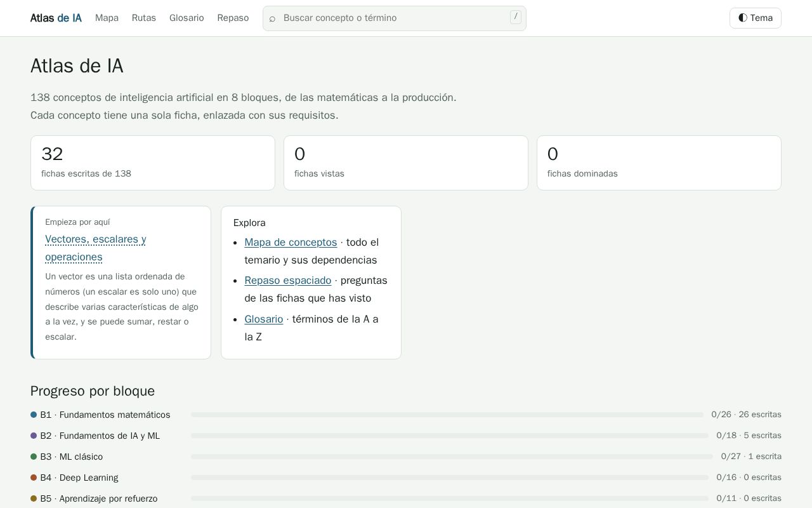This screenshot has width=812, height=508.
Task: Click the B5 Aprendizaje por refuerzo progress bar
Action: point(450,498)
